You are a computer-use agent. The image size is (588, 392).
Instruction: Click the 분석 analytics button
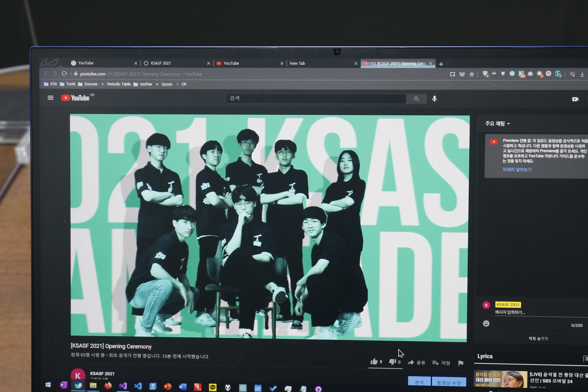coord(419,381)
